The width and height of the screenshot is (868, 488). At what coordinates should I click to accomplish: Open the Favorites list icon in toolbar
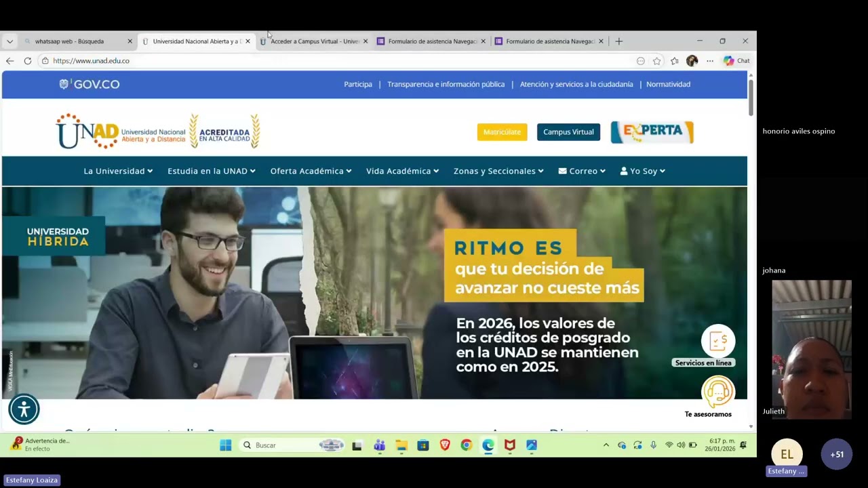pyautogui.click(x=675, y=61)
